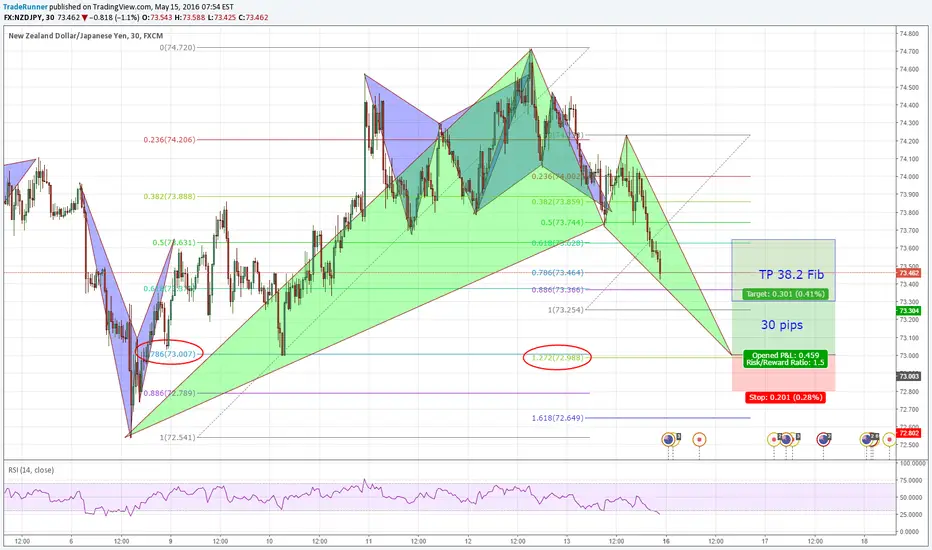Select the 'Opened P&L: 0.459' position label

(785, 355)
